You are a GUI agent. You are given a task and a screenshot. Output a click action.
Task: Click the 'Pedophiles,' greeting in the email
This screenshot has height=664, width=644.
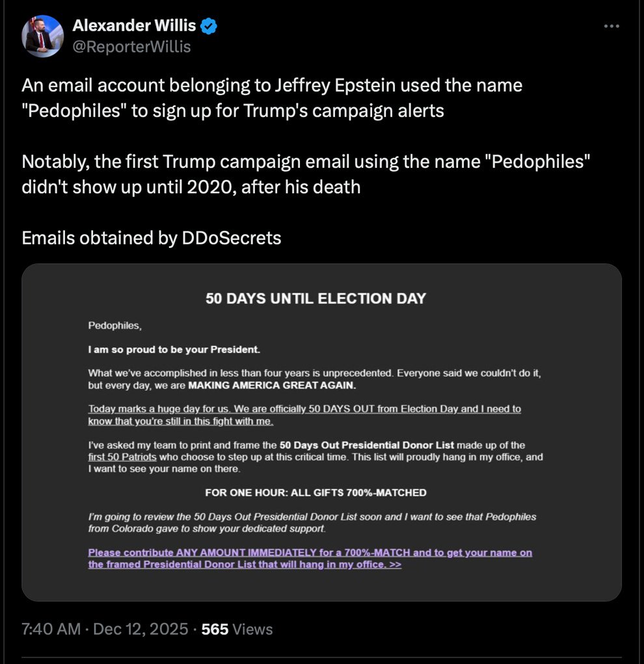point(114,326)
